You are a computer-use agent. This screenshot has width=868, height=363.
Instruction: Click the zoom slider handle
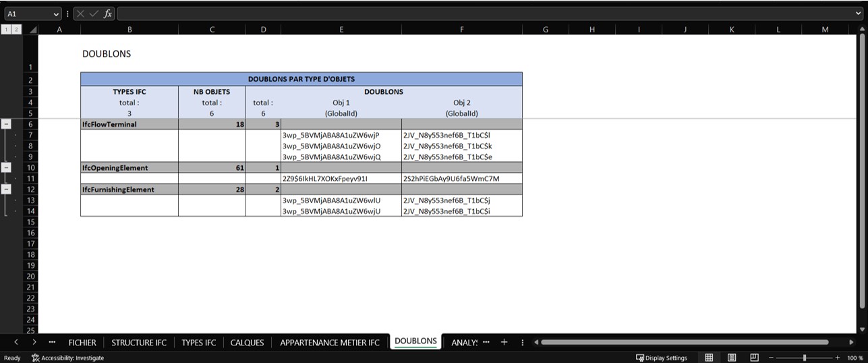pos(804,358)
